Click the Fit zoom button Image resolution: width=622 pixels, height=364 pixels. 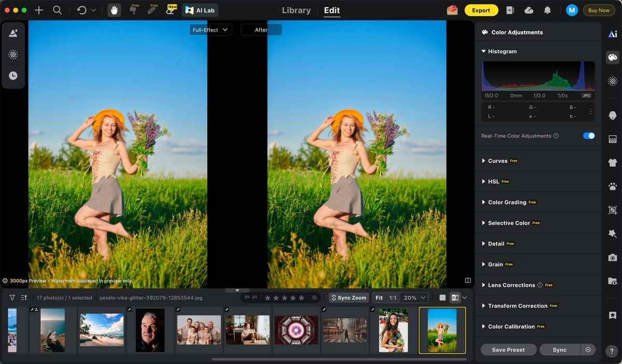tap(379, 298)
